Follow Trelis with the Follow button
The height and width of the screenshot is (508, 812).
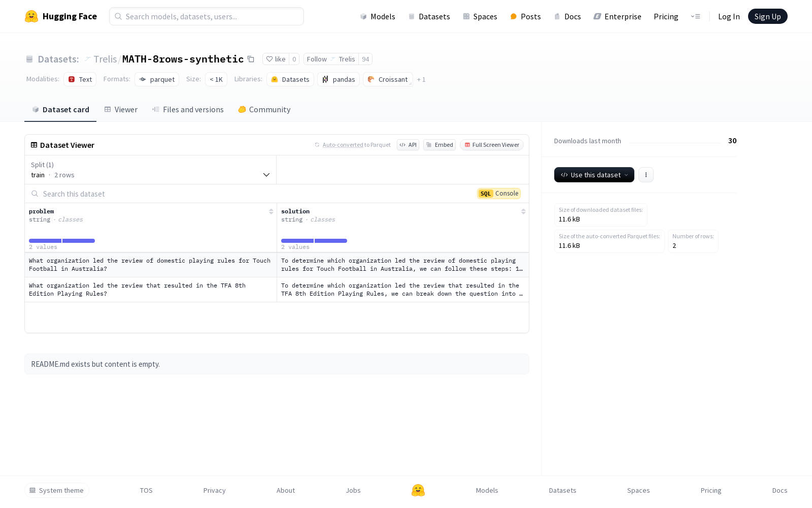331,59
